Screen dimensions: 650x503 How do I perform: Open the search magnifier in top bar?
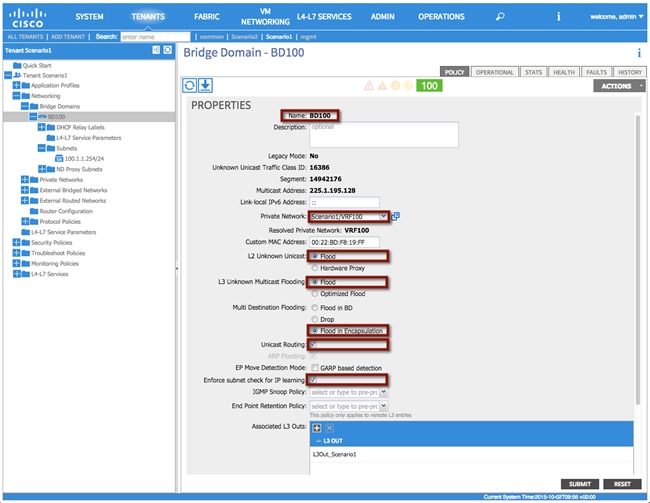[x=500, y=17]
